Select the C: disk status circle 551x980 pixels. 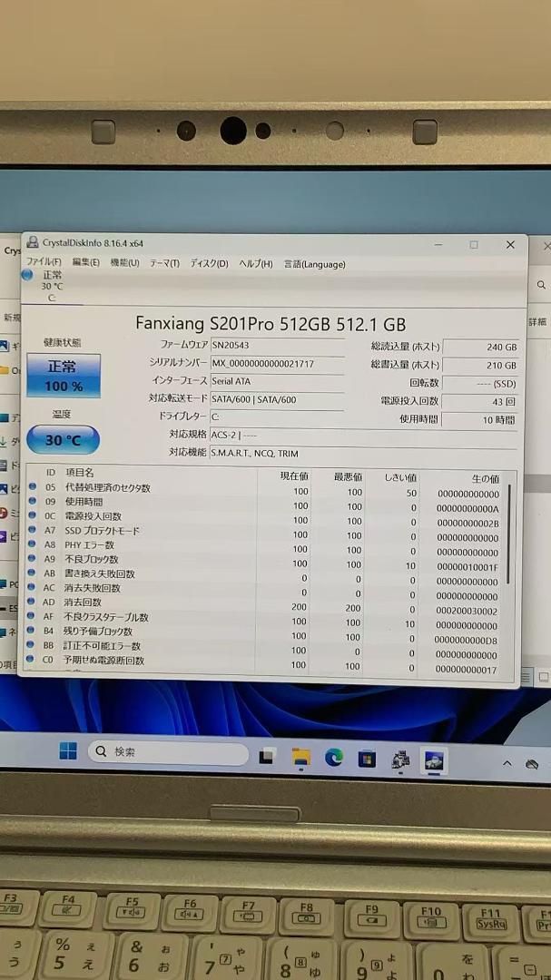27,274
